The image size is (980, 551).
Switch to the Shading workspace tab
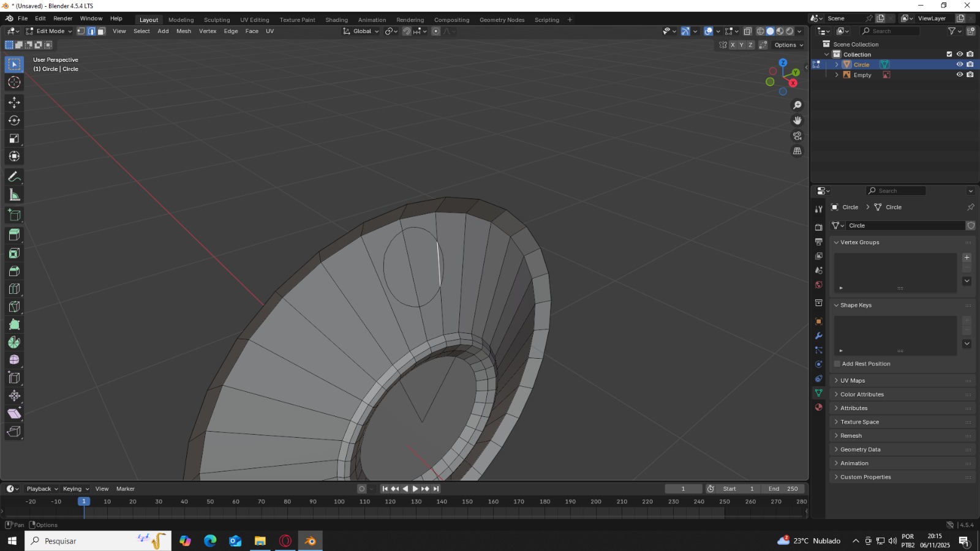click(x=336, y=20)
